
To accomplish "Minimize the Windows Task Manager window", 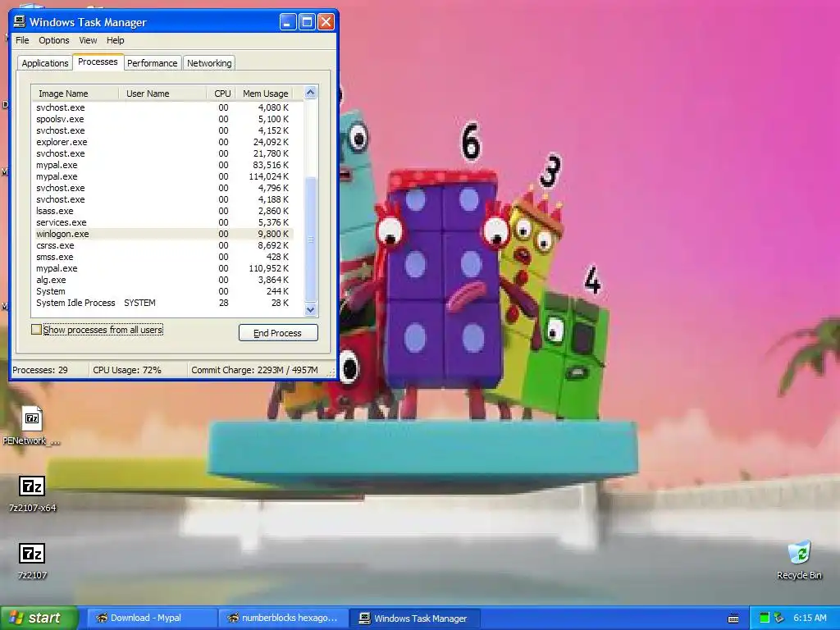I will tap(288, 22).
